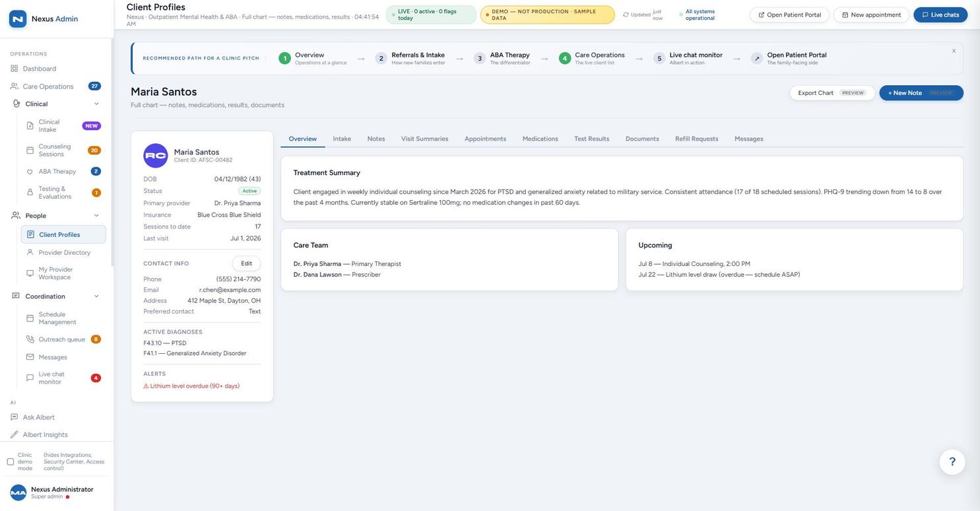Open the Documents tab
The width and height of the screenshot is (980, 511).
[x=642, y=139]
